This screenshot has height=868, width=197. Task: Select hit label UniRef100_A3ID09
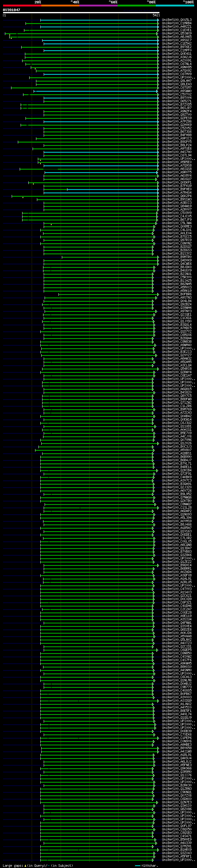click(x=176, y=701)
